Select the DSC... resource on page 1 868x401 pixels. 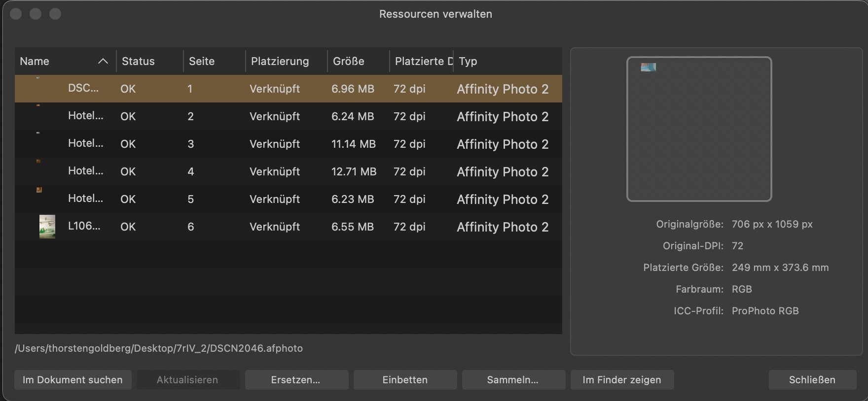289,89
